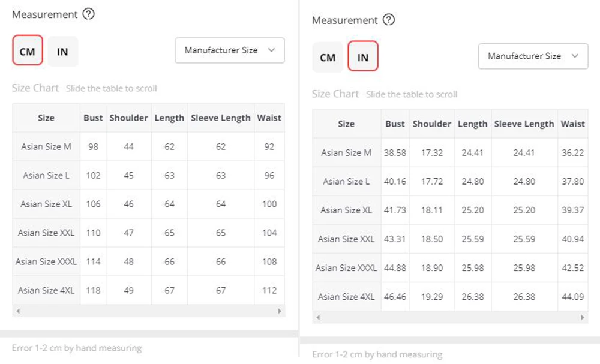Click the Measurement help icon in the centimeter panel
This screenshot has width=600, height=364.
88,14
